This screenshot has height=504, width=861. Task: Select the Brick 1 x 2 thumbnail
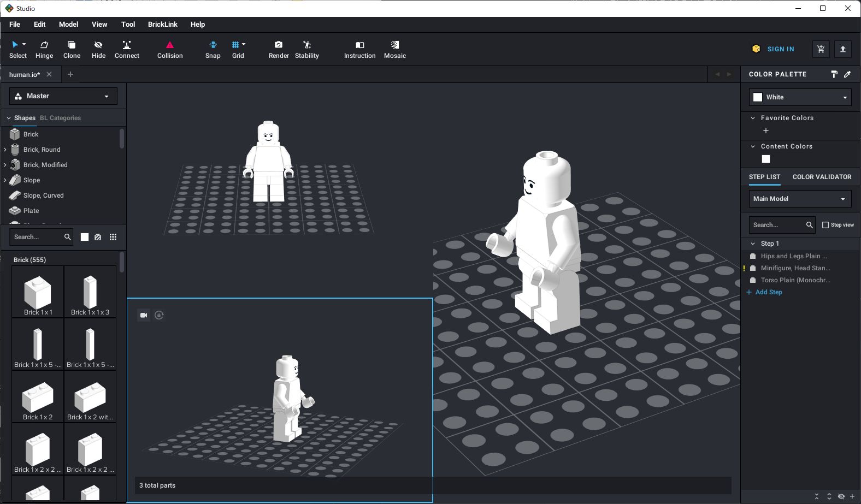(38, 396)
